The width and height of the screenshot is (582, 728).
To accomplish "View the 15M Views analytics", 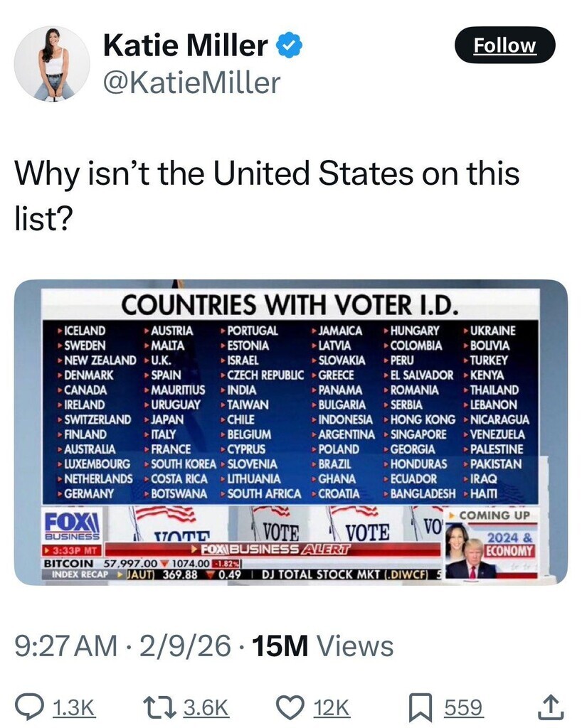I will click(x=323, y=646).
